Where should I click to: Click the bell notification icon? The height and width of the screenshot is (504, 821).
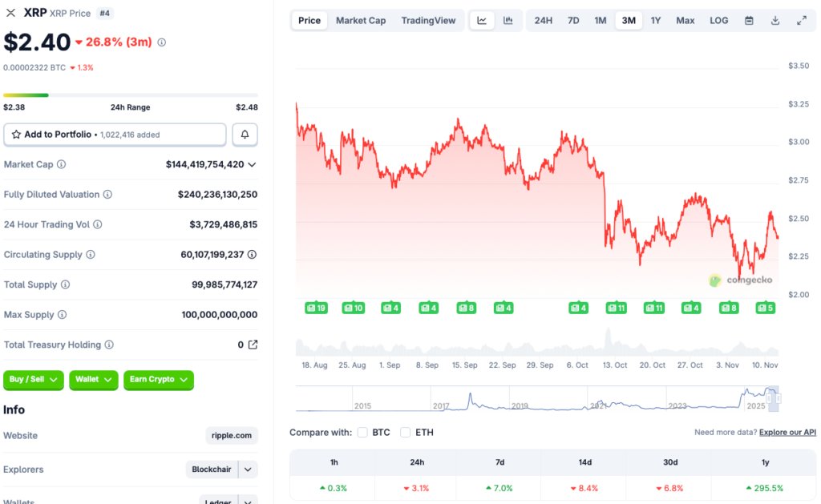click(245, 134)
